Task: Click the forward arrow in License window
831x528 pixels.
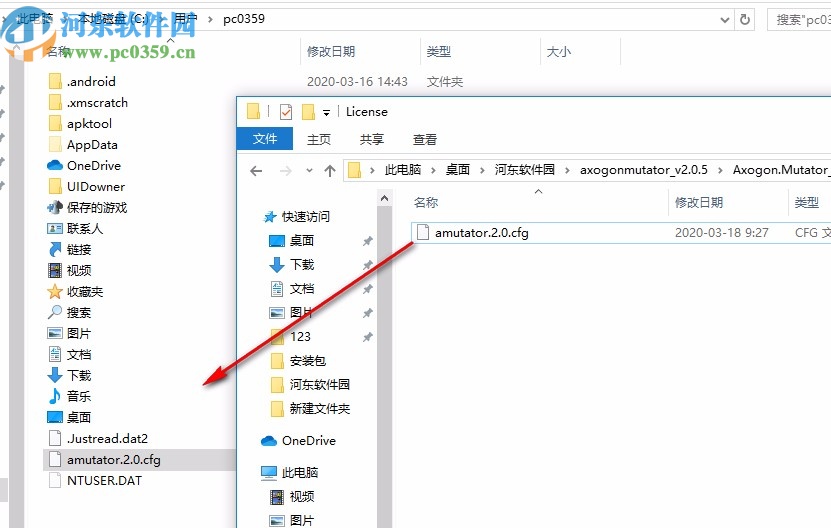Action: tap(285, 171)
